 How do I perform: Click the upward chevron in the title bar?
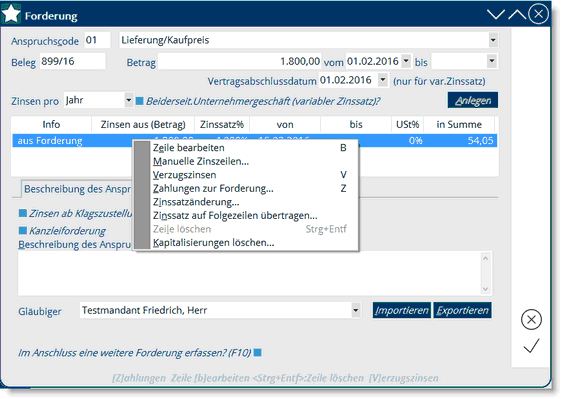[x=517, y=14]
